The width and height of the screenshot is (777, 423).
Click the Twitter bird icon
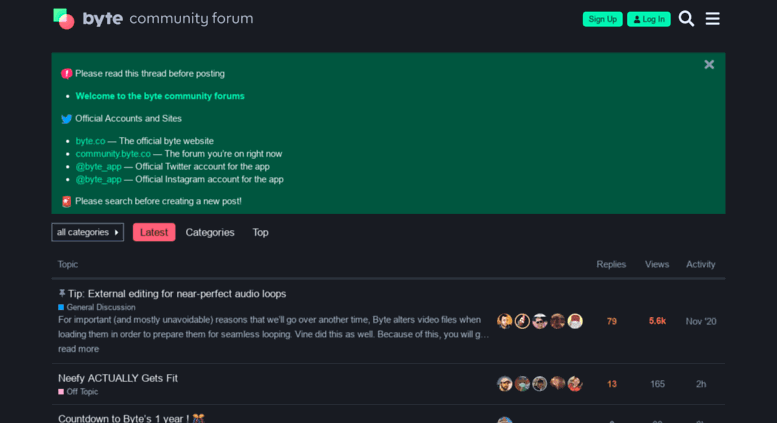[x=66, y=119]
